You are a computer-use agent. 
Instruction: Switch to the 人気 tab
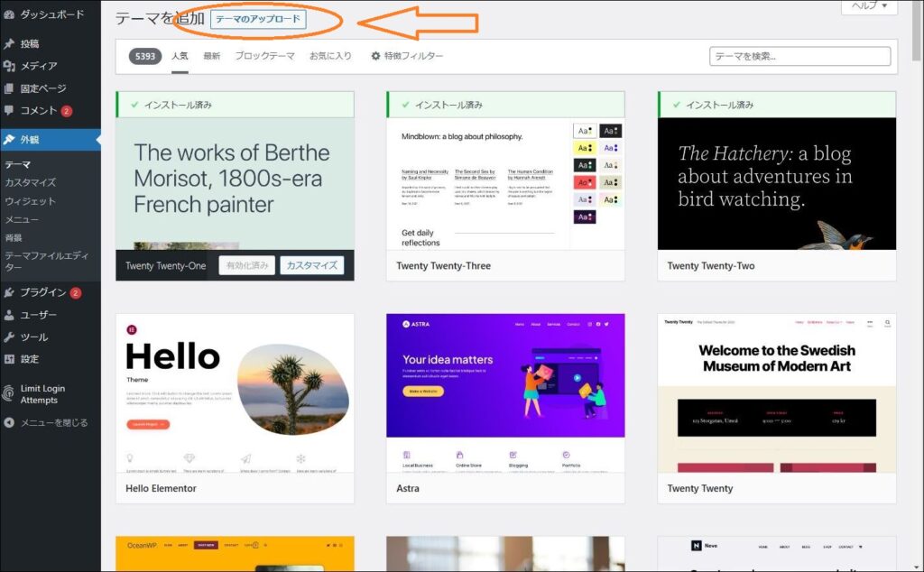point(180,56)
